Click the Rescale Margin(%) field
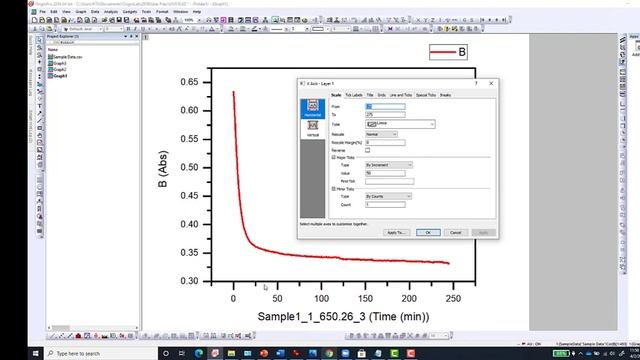Viewport: 640px width, 360px height. click(x=385, y=142)
